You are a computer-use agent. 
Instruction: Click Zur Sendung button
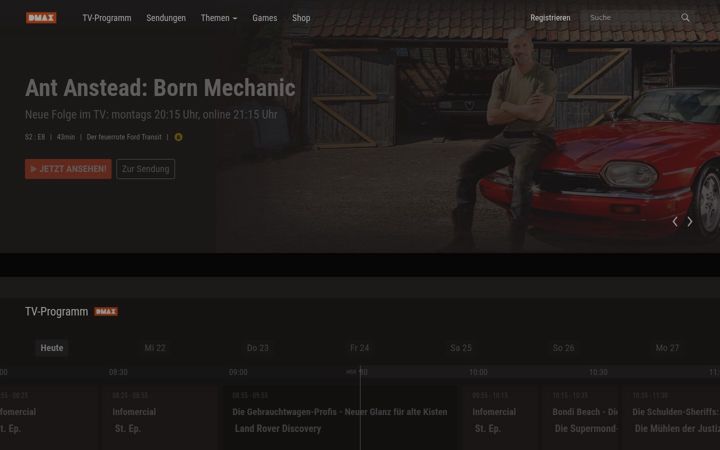pos(146,169)
